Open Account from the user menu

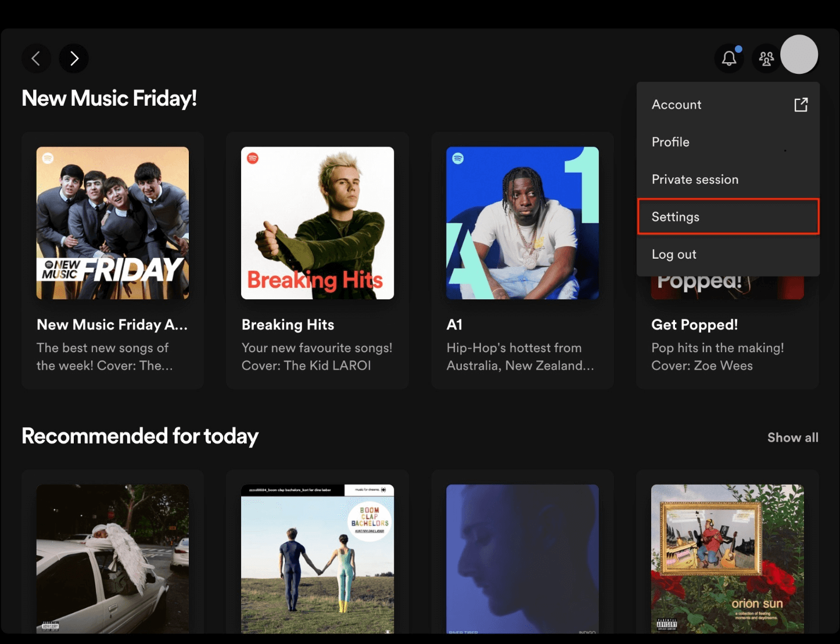(x=728, y=105)
